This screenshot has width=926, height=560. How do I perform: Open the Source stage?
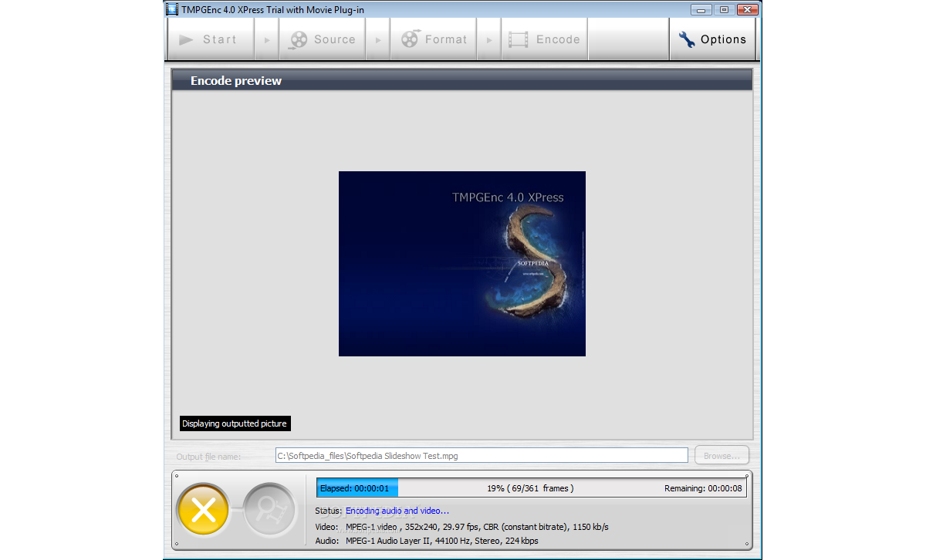click(x=323, y=39)
